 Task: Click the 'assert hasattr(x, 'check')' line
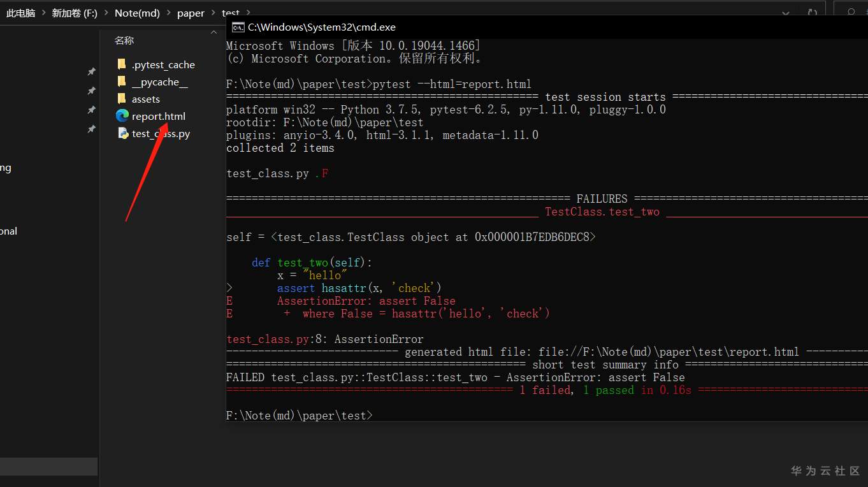[359, 288]
